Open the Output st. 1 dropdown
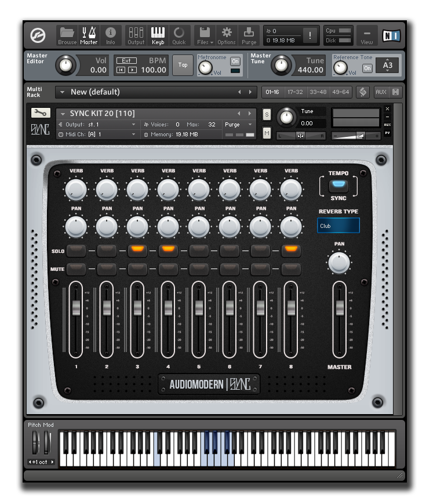Screen dimensions: 426x504 (x=97, y=124)
